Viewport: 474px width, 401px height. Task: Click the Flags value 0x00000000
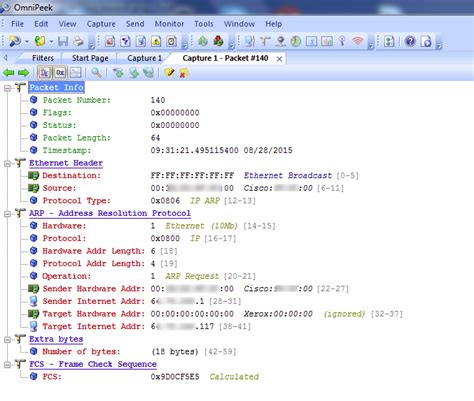point(175,113)
